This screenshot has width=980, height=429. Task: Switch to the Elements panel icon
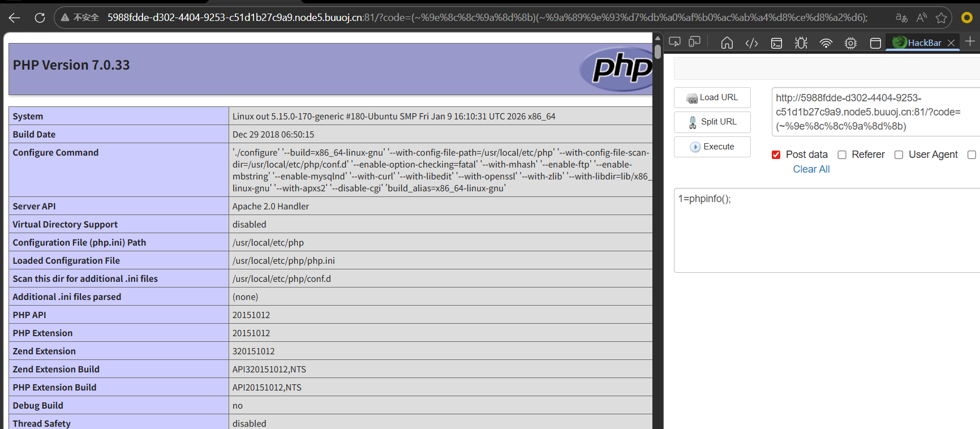751,43
